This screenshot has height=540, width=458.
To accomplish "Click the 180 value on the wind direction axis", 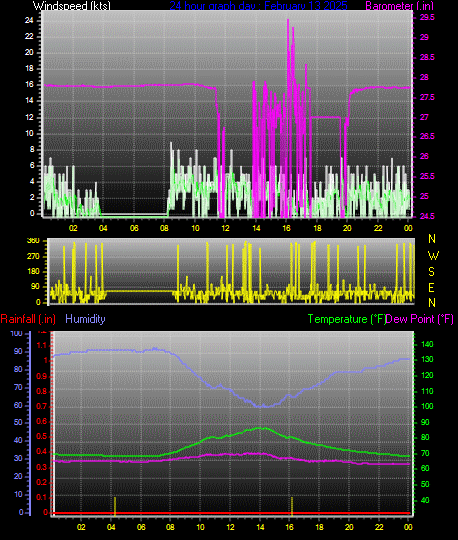I will [x=33, y=271].
